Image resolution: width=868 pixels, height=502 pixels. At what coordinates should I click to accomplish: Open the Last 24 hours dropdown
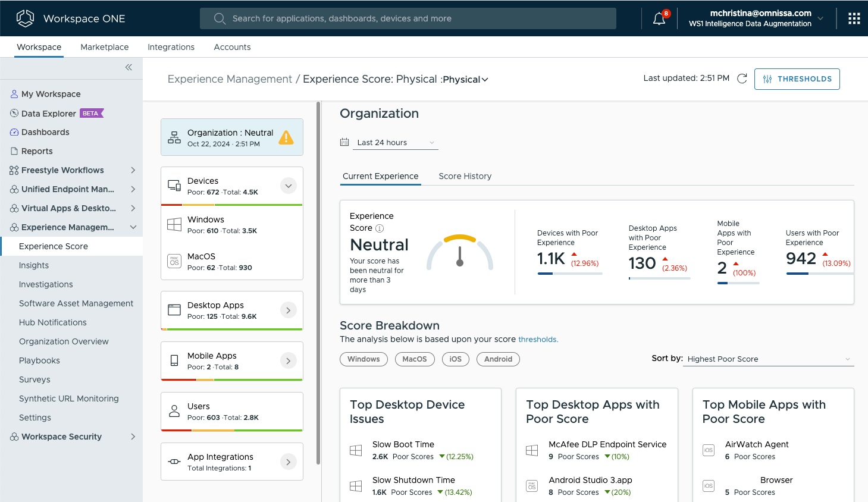point(396,143)
